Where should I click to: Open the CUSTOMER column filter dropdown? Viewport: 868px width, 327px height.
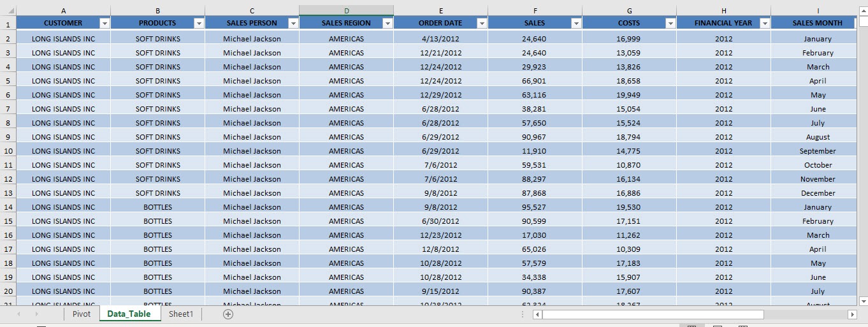105,23
